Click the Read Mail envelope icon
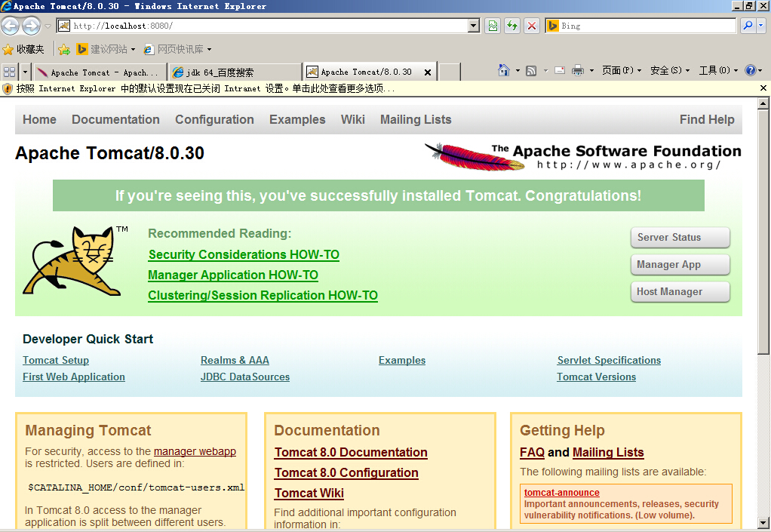Screen dimensions: 771x532 560,70
